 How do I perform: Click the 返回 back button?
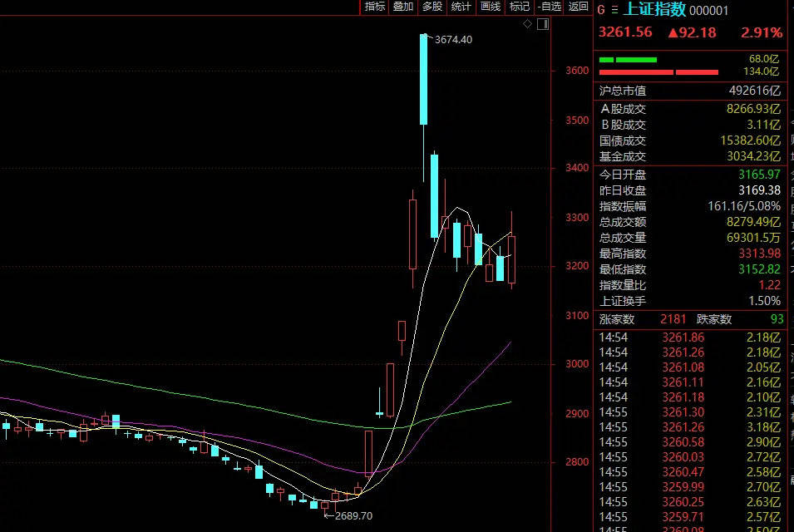[576, 7]
